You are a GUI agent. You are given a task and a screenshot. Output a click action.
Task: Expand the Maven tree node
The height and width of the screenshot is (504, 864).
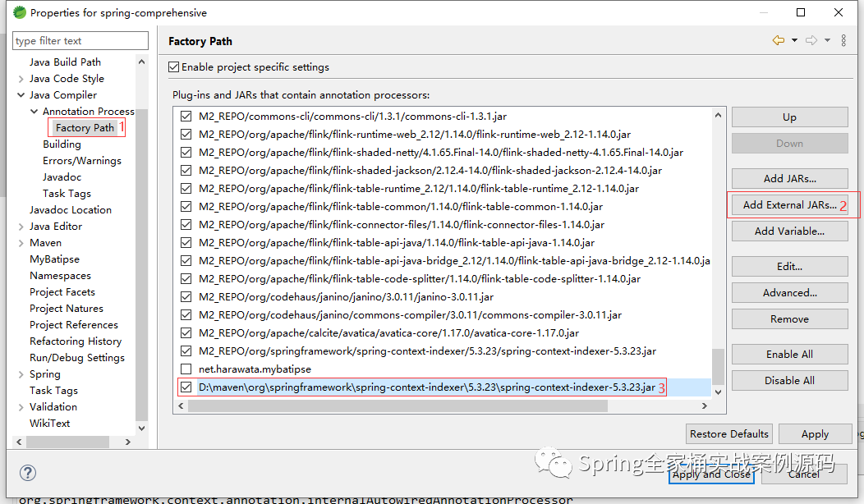(21, 243)
